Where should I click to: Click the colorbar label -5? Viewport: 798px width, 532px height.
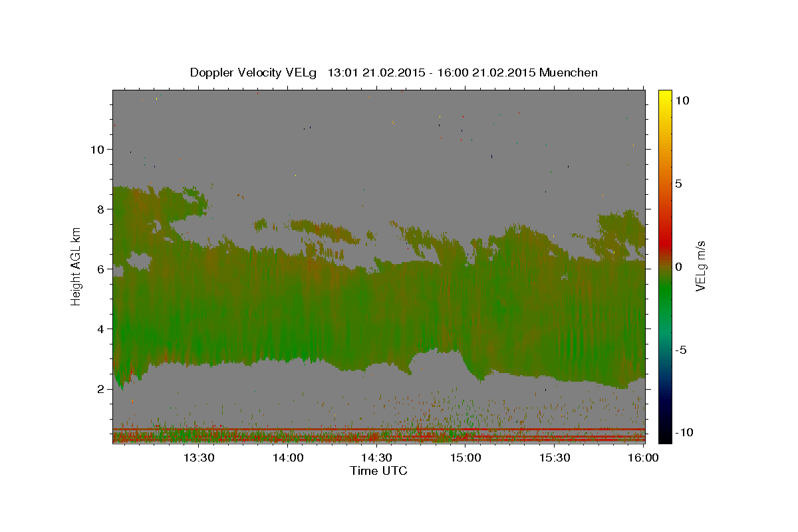[x=681, y=350]
